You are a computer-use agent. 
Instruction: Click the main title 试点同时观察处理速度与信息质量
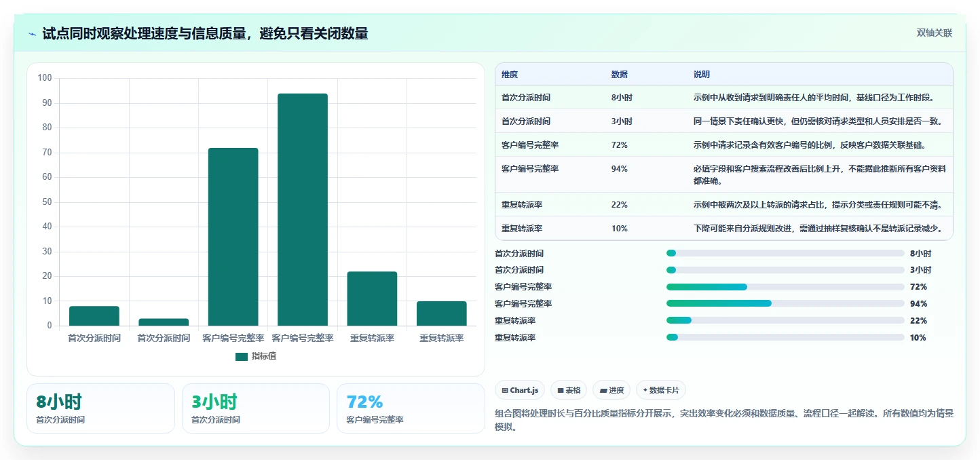click(206, 33)
